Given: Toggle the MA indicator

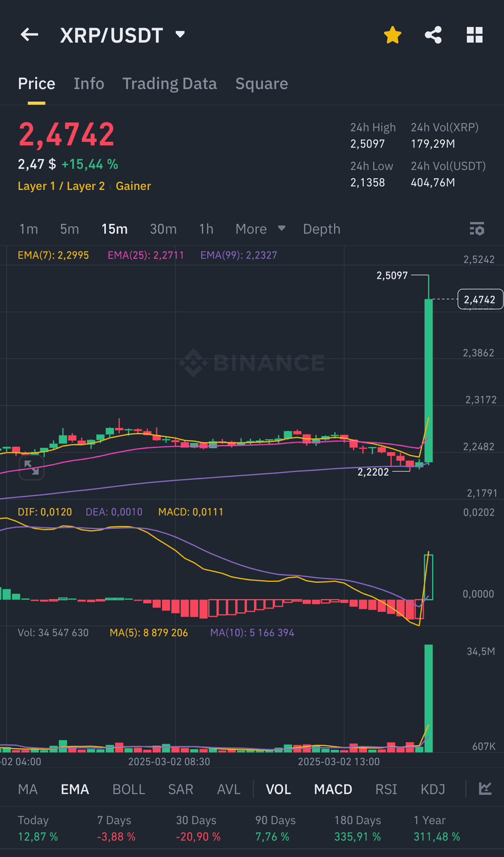Looking at the screenshot, I should [27, 789].
